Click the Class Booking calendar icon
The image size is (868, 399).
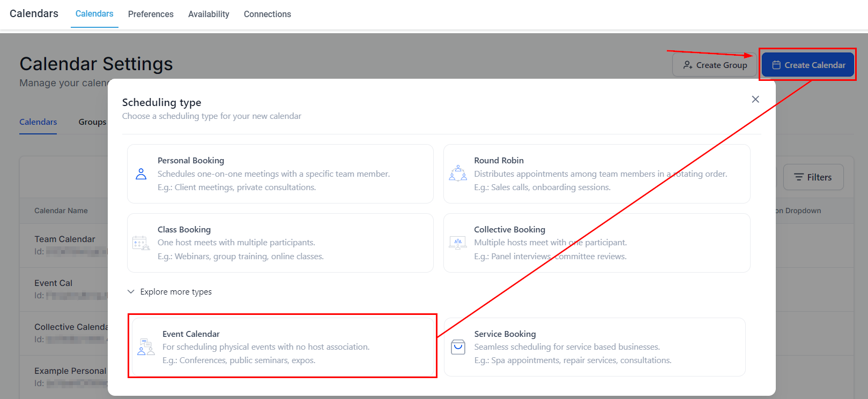point(141,243)
